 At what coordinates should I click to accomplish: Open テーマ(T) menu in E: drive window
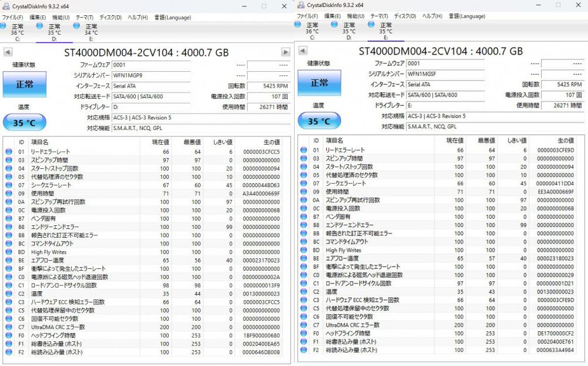pyautogui.click(x=379, y=16)
